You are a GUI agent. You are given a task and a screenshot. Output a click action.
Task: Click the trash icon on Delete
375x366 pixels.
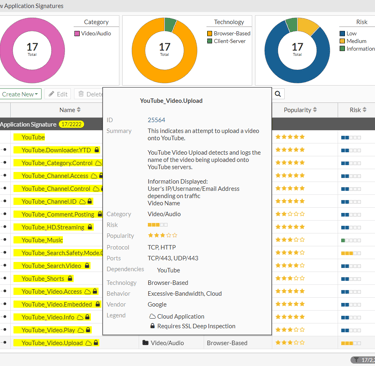81,94
